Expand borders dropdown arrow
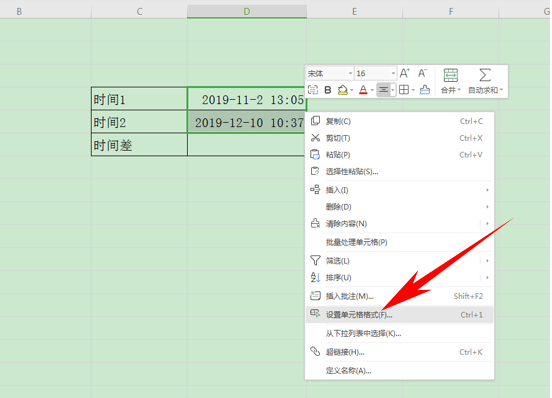 pyautogui.click(x=413, y=90)
